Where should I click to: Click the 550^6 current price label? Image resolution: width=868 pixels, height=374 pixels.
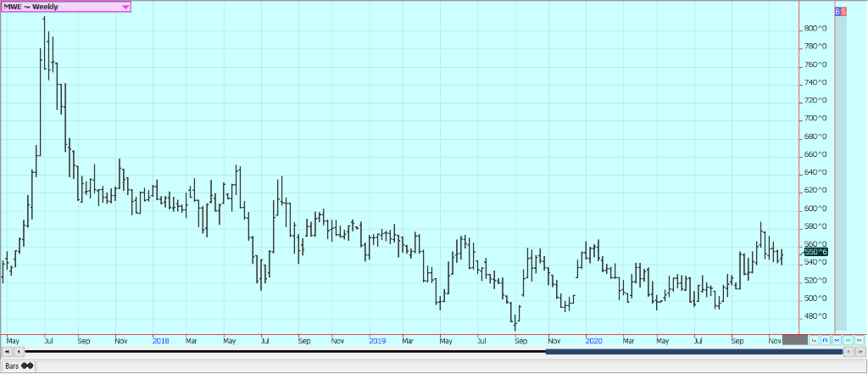point(816,252)
